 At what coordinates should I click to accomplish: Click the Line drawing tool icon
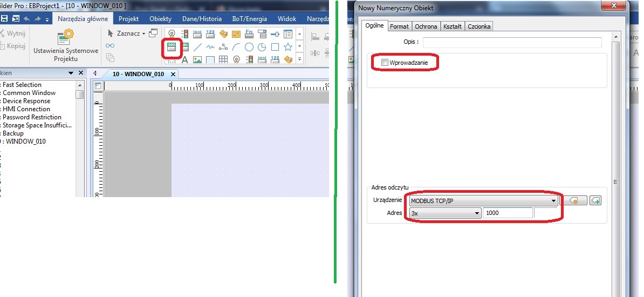click(197, 47)
